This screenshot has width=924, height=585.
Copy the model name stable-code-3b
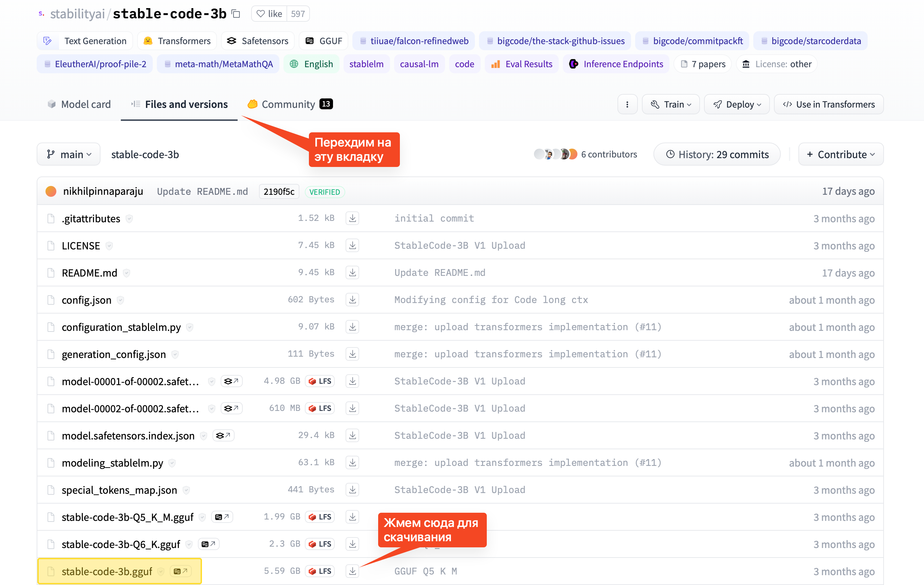[236, 14]
